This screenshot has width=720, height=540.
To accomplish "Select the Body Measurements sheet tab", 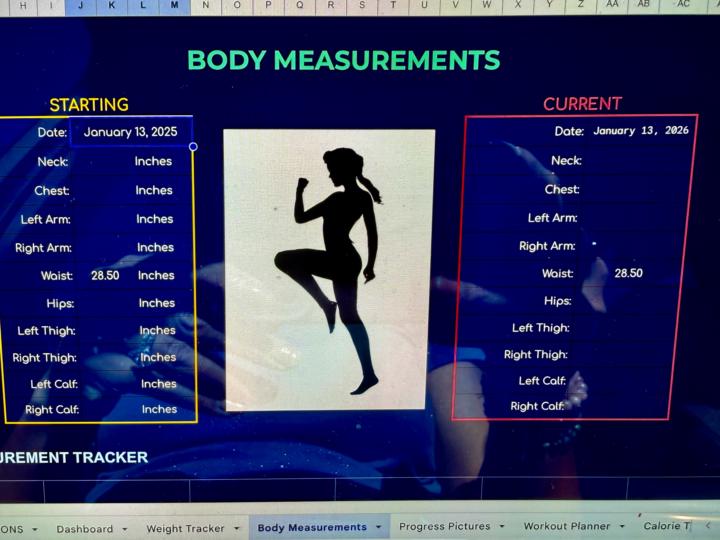I will (312, 528).
